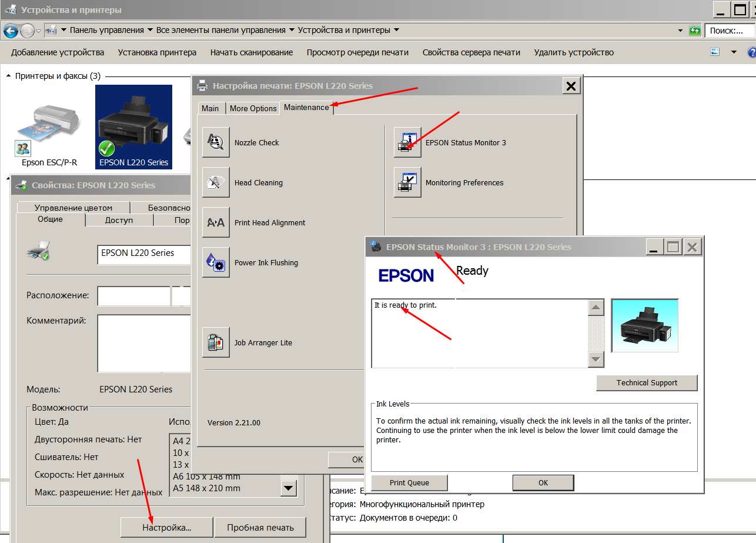
Task: Confirm with OK in the Status Monitor window
Action: pos(543,483)
